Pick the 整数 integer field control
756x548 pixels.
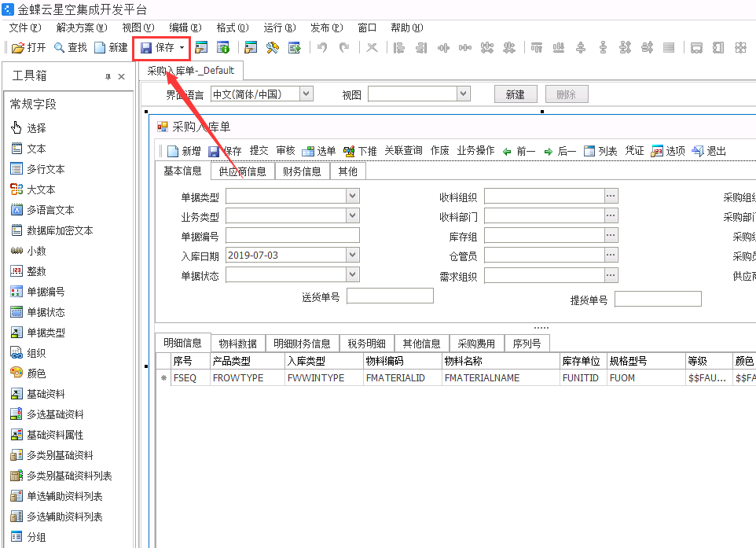click(x=28, y=271)
